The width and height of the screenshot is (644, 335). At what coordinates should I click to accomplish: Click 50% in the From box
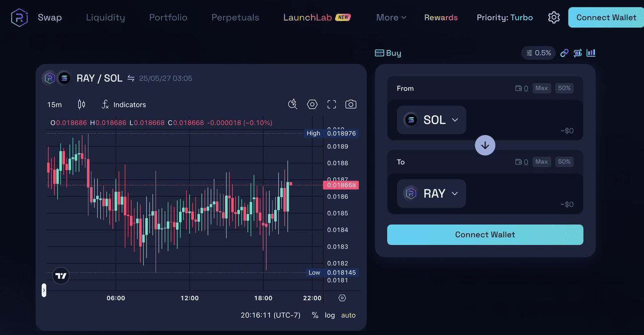565,88
